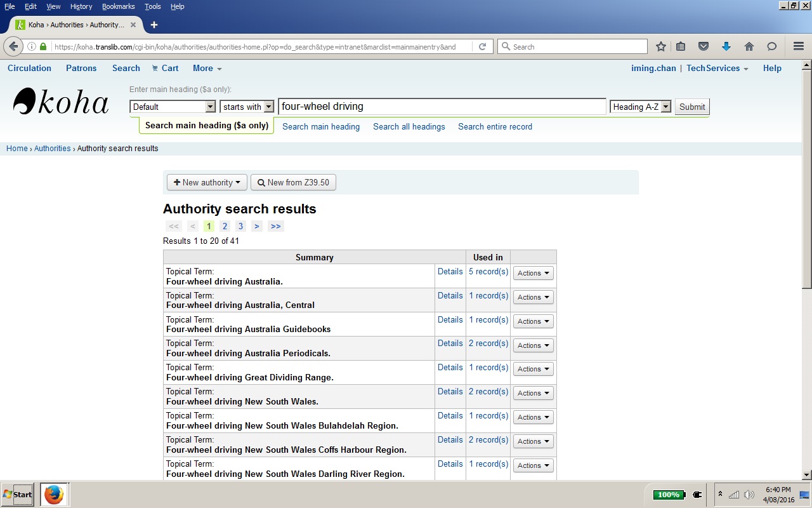Go to results page 2
Image resolution: width=812 pixels, height=508 pixels.
tap(225, 226)
